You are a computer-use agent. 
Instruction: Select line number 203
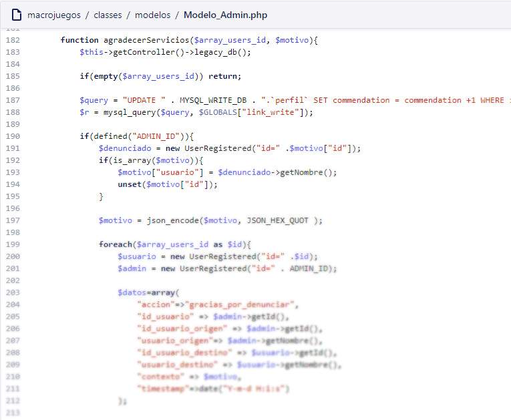click(x=13, y=292)
